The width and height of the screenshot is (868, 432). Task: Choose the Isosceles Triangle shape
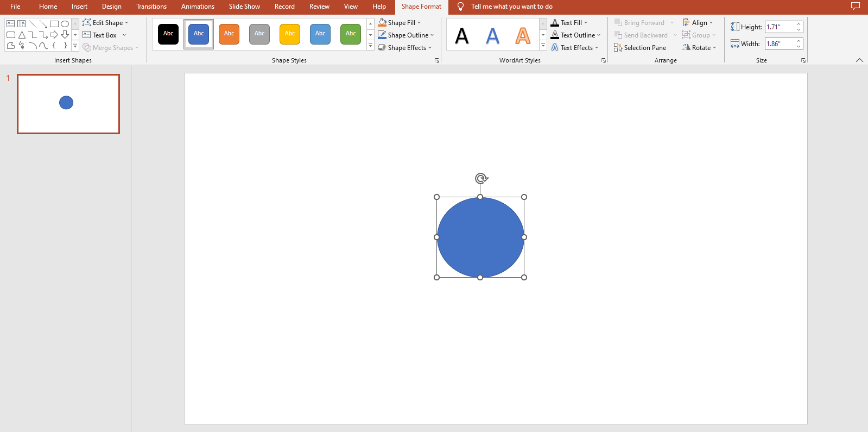22,35
